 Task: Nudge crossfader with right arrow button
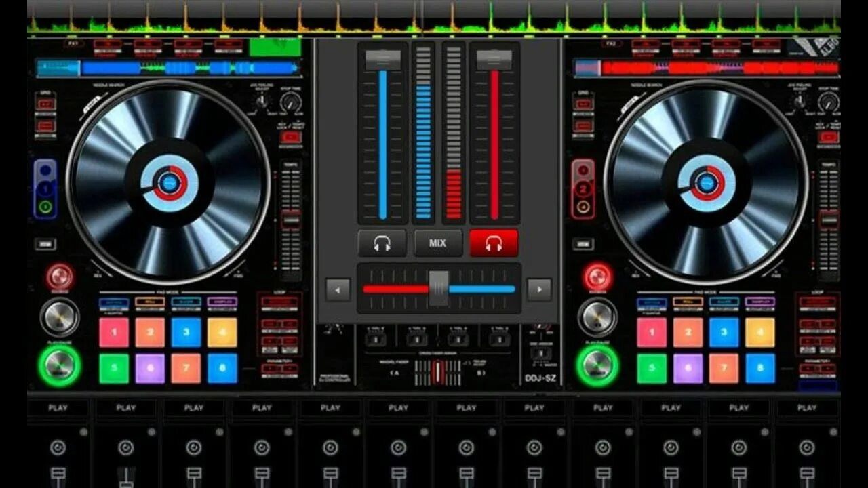(x=539, y=290)
